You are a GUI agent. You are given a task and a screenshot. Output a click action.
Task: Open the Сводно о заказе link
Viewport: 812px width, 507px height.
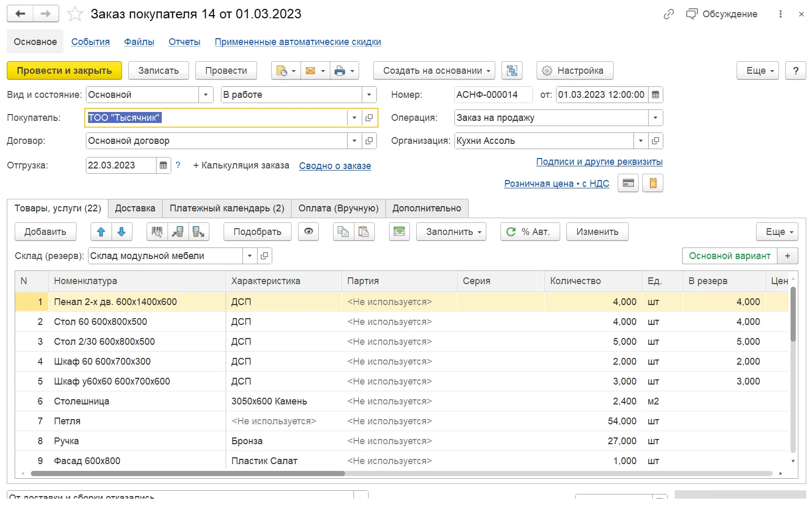click(335, 166)
